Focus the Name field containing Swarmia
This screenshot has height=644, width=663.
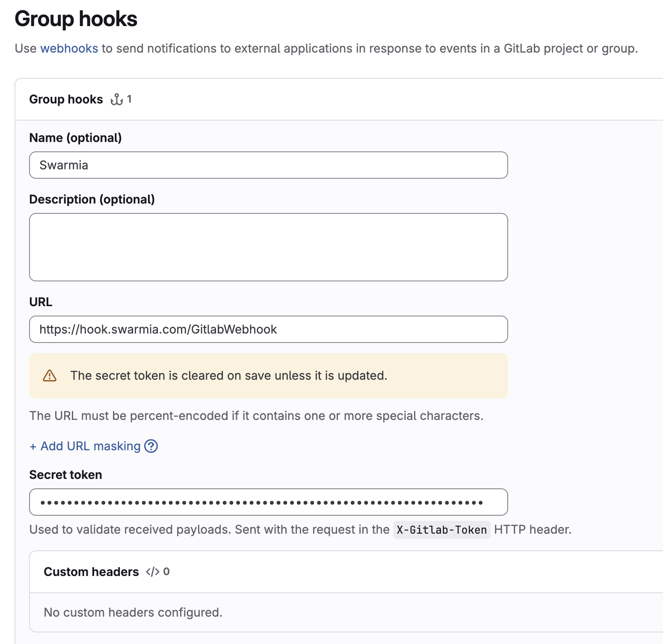[x=268, y=165]
